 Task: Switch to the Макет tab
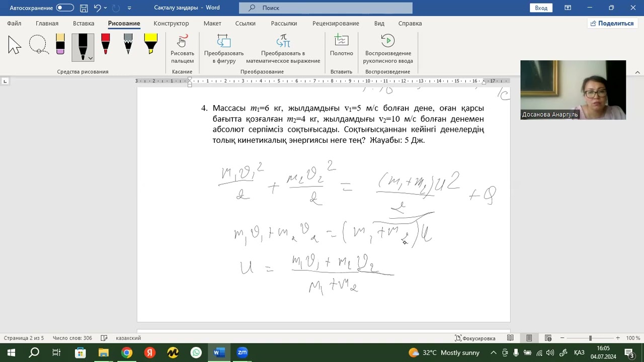(212, 24)
